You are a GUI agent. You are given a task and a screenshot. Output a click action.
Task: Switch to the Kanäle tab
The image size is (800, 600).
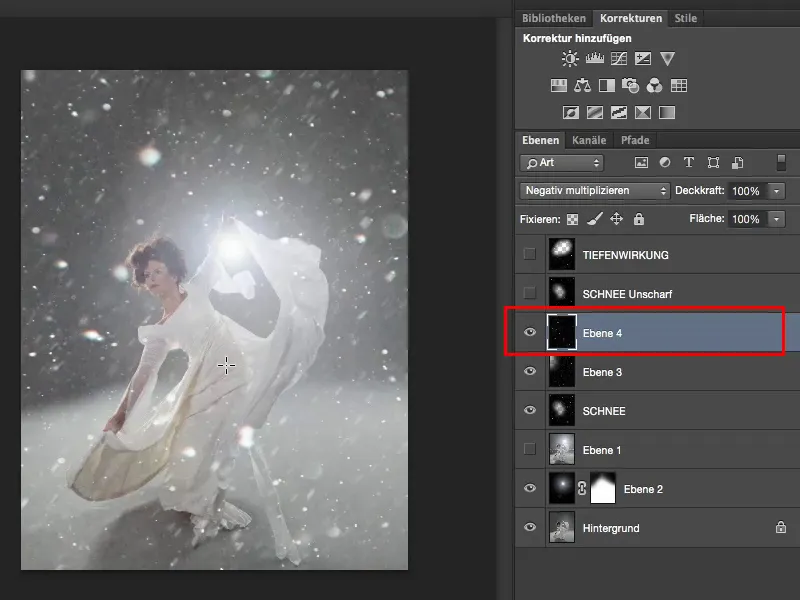pyautogui.click(x=589, y=140)
